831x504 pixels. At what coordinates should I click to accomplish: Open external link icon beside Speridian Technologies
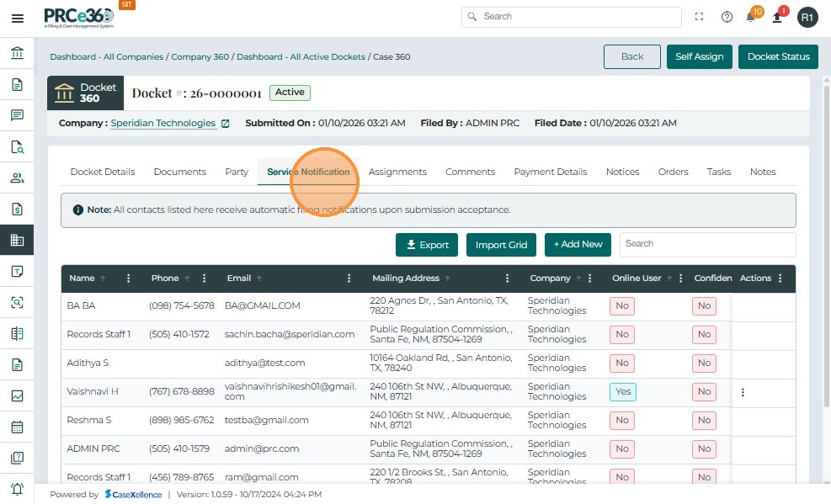pos(225,124)
